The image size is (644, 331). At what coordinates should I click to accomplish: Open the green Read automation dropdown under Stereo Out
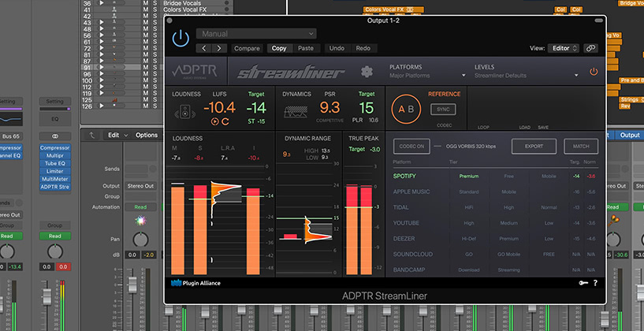click(x=140, y=207)
